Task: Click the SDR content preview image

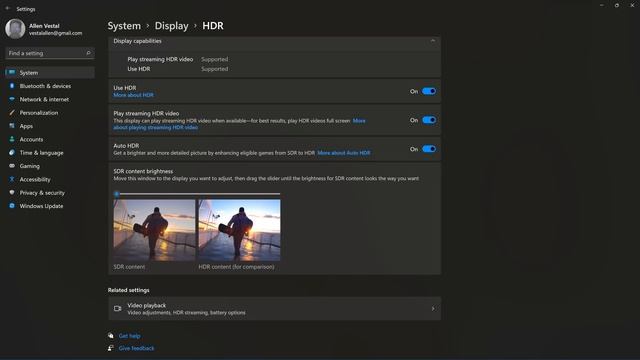Action: click(x=154, y=230)
